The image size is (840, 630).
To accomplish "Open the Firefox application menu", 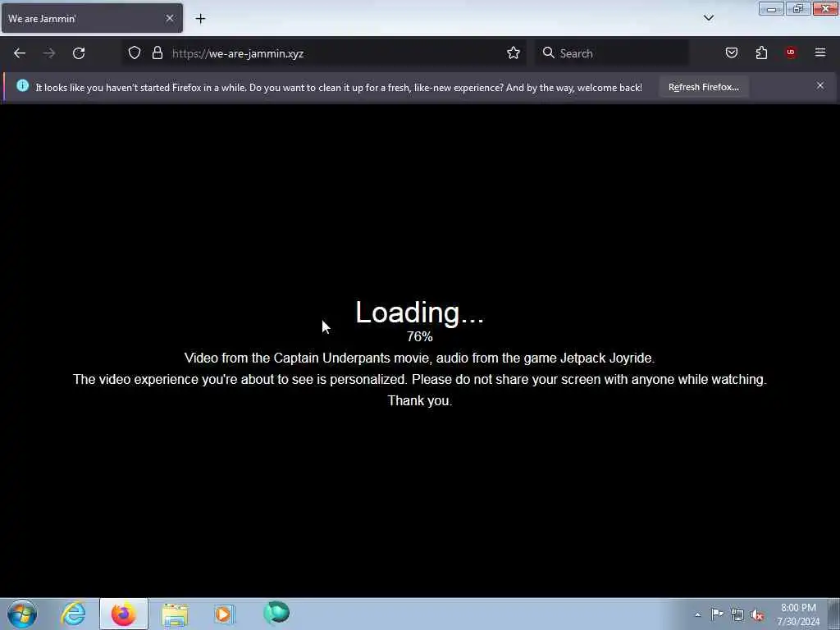I will (820, 52).
